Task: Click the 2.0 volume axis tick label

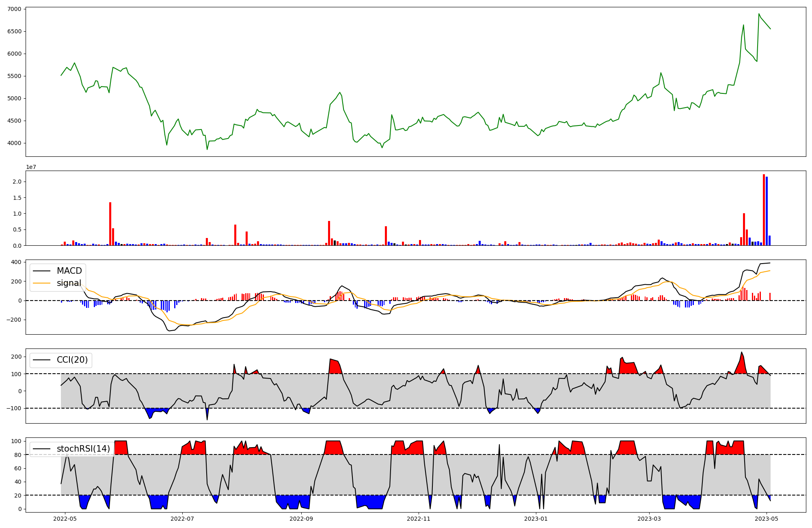Action: [x=17, y=182]
